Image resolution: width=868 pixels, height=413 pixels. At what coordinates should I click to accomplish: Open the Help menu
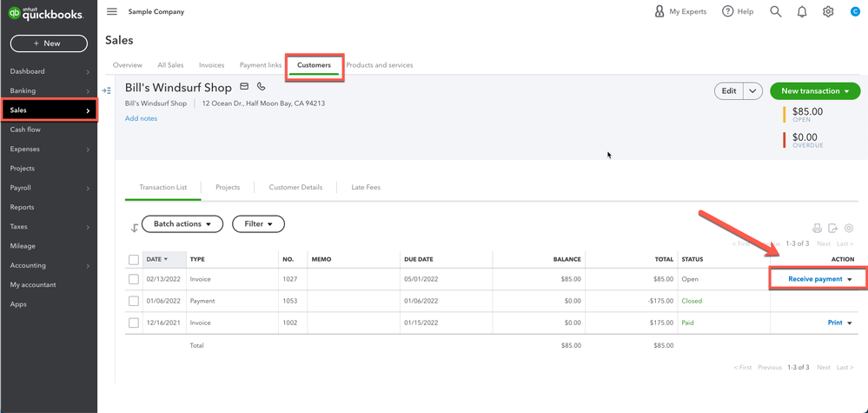(x=738, y=11)
